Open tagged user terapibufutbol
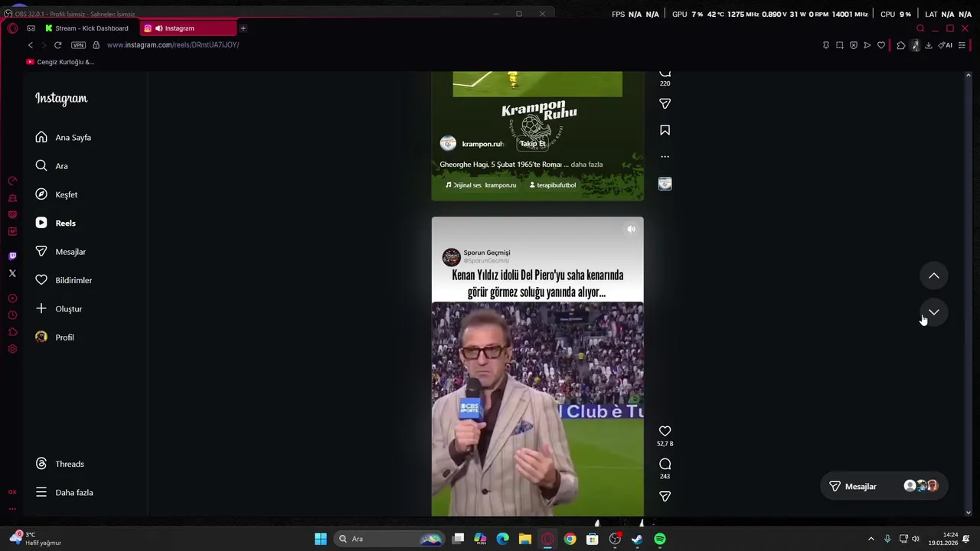 click(x=552, y=185)
